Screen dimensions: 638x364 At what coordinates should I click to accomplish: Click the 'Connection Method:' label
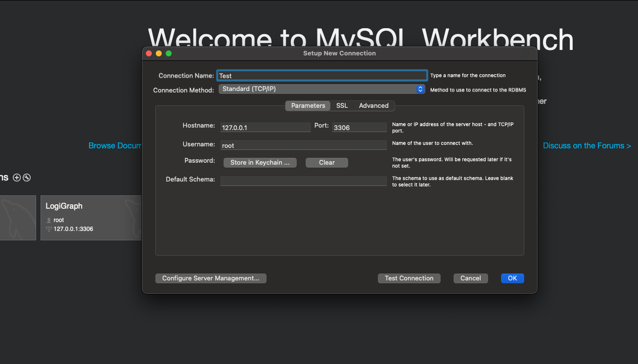coord(184,91)
